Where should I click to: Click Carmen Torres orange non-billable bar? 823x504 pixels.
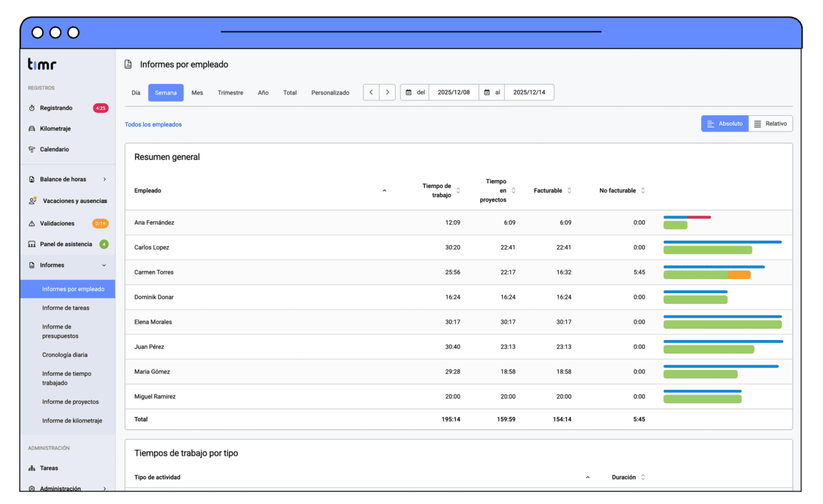[x=738, y=275]
